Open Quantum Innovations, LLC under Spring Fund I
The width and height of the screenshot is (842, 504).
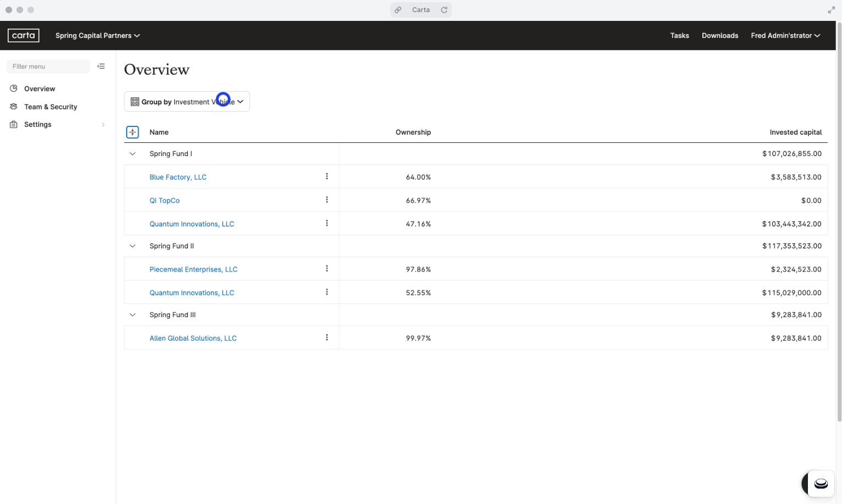coord(192,224)
